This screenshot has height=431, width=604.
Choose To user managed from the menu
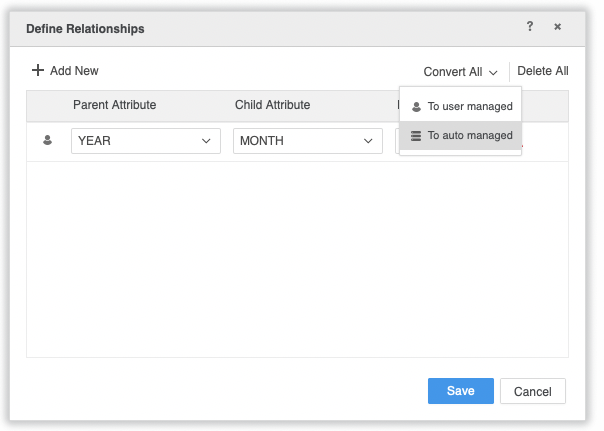(x=469, y=106)
